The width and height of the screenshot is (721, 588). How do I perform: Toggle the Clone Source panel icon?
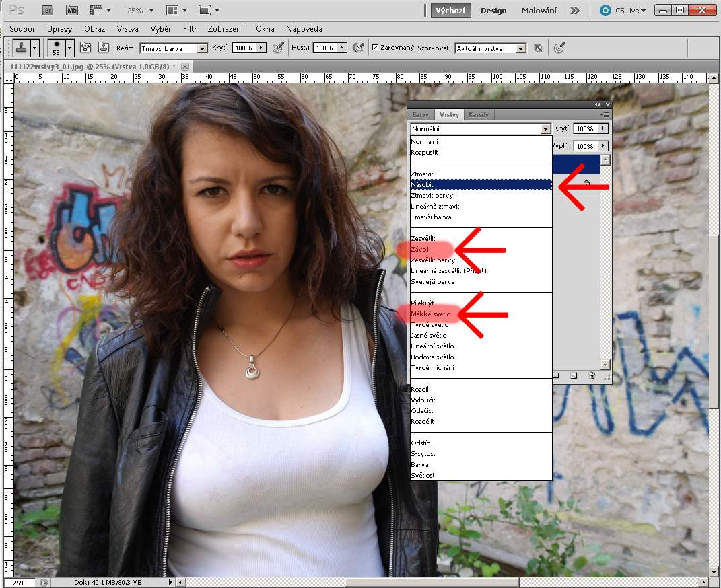[x=104, y=48]
